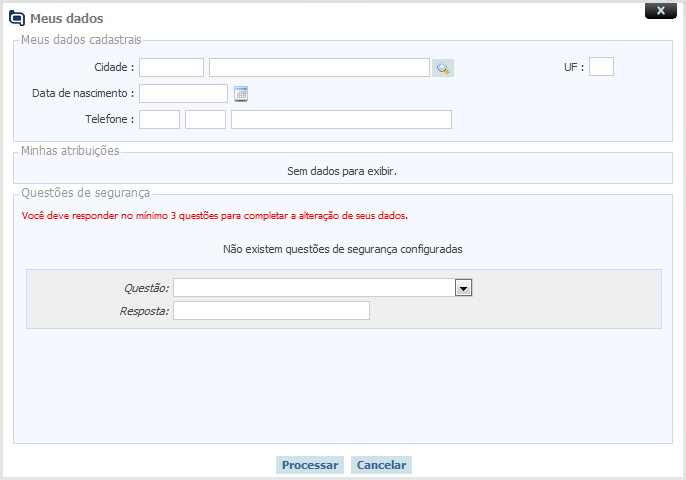Image resolution: width=686 pixels, height=480 pixels.
Task: Focus the first Telefone field
Action: point(159,119)
